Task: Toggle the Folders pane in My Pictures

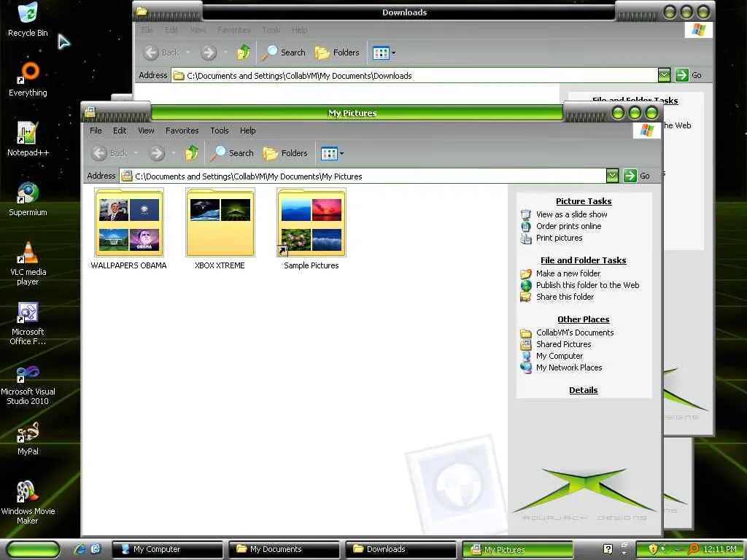Action: click(285, 153)
